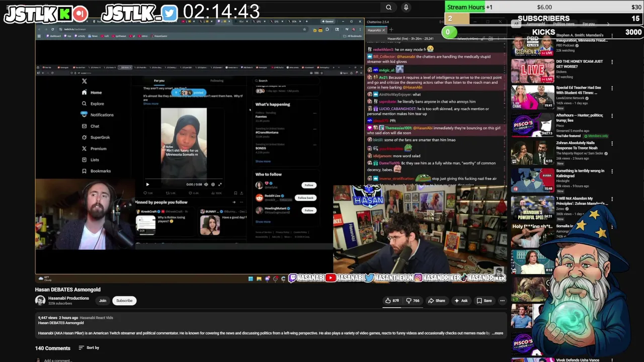Open options for DID THE HONEY SCAM video
Screen dimensions: 644x362
pos(612,62)
